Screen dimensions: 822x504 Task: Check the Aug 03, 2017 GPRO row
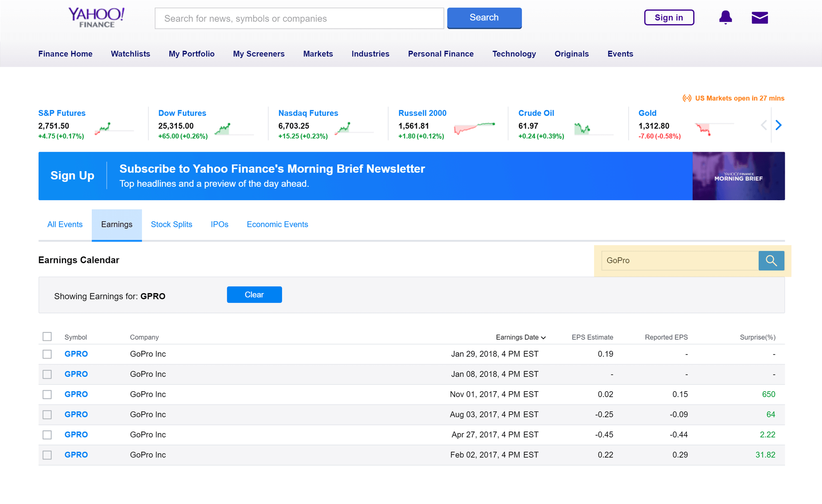(x=47, y=415)
